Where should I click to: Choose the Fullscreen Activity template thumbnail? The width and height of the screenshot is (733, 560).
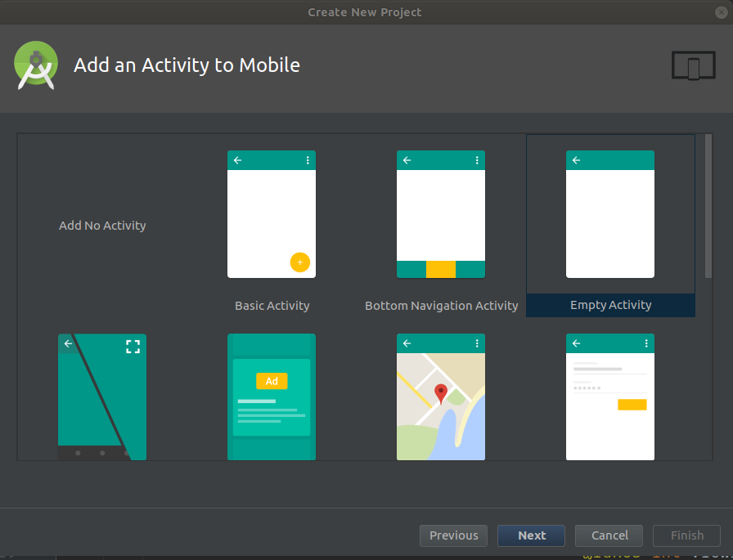click(102, 397)
